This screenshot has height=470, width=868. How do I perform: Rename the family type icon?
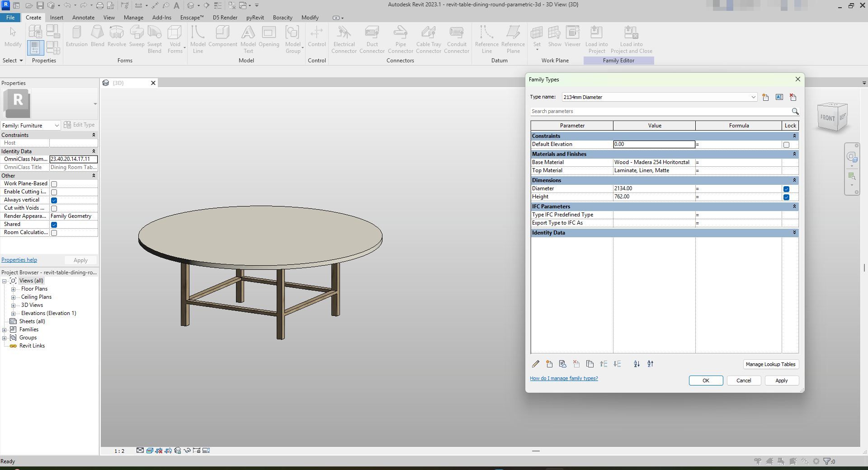(779, 97)
